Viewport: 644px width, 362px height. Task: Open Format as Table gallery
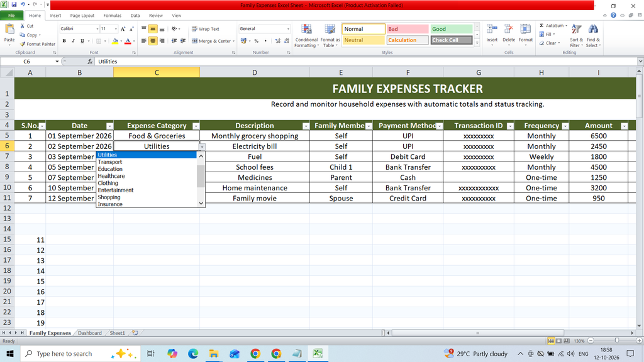click(x=330, y=36)
